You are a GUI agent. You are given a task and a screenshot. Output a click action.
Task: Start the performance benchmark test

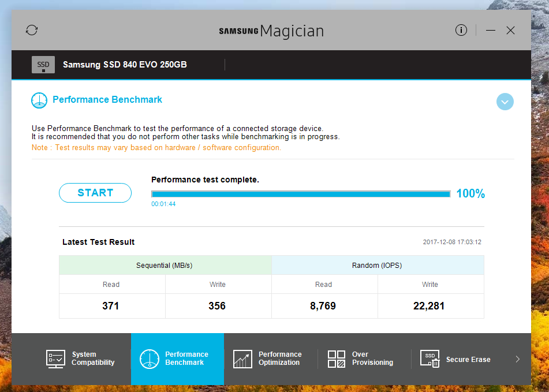95,193
